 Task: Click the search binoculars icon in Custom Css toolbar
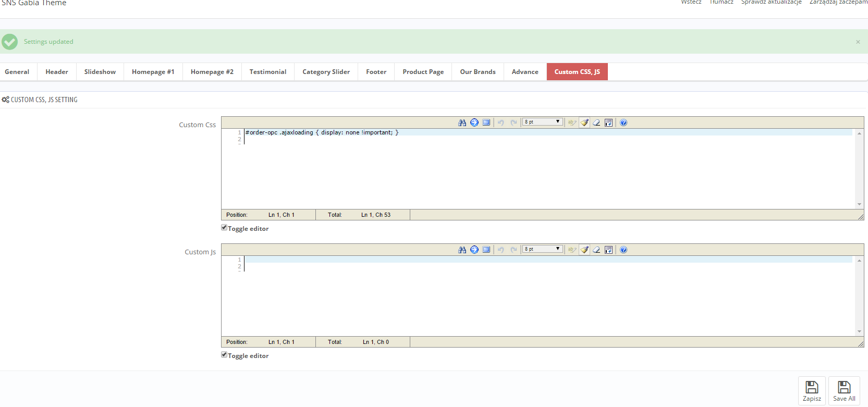coord(462,122)
